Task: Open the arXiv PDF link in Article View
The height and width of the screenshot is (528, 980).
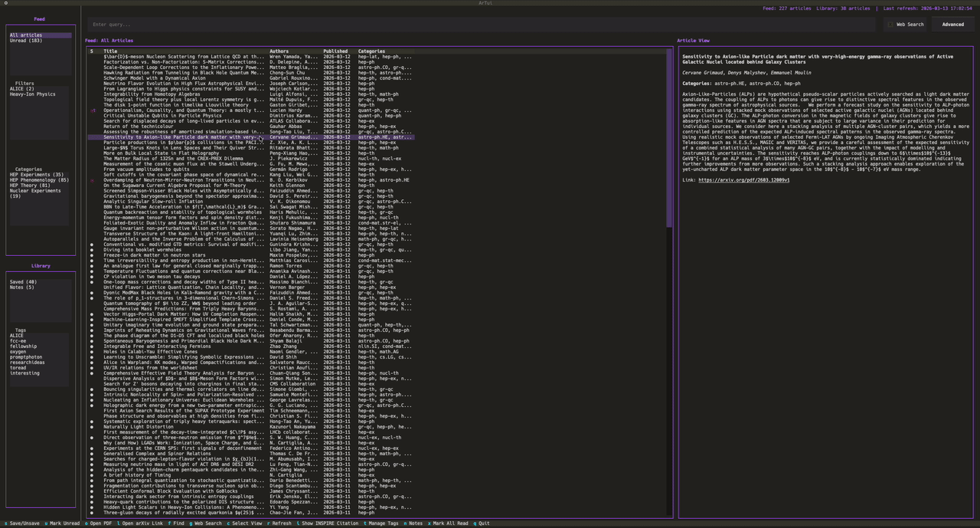Action: 743,180
